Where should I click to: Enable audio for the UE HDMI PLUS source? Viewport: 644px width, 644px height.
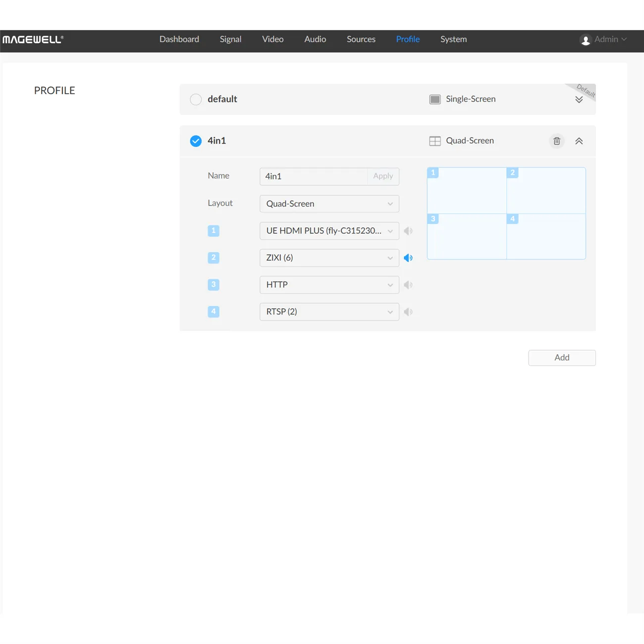(x=408, y=230)
